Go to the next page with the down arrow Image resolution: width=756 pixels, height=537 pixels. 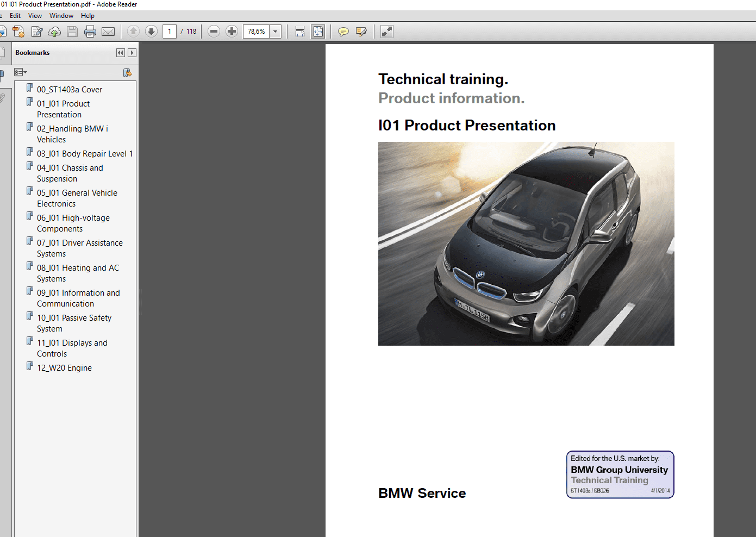point(151,32)
